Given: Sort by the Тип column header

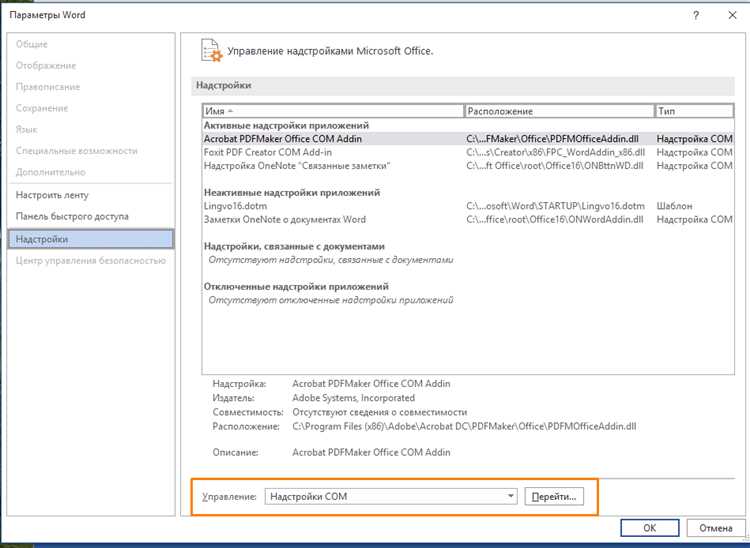Looking at the screenshot, I should point(694,111).
